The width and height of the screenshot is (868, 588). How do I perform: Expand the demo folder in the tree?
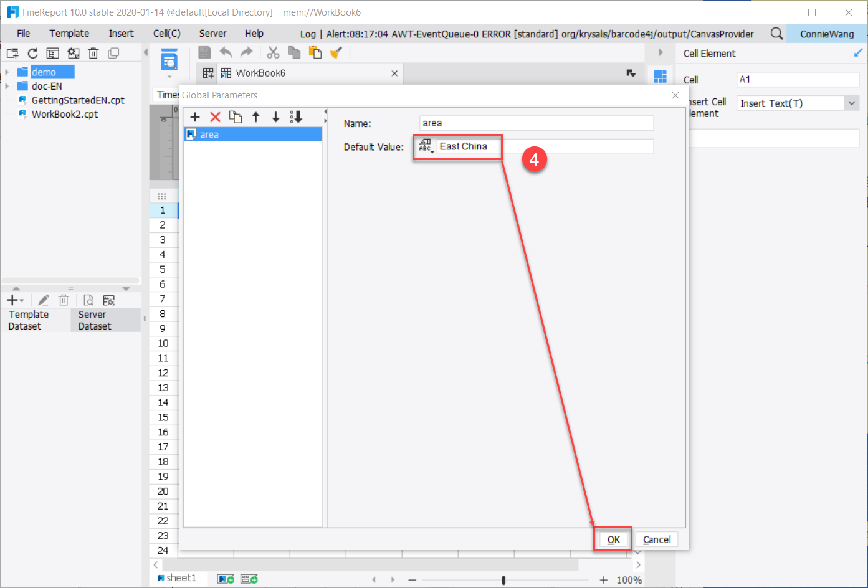click(6, 71)
